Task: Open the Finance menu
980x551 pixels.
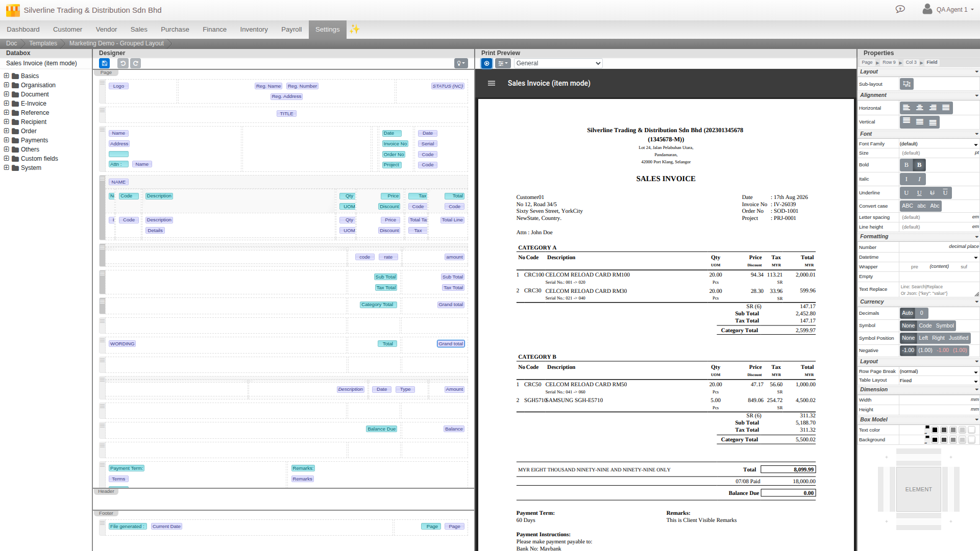Action: [214, 30]
